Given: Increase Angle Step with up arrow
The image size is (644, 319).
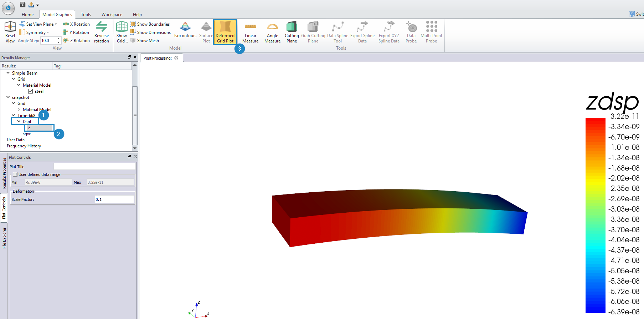Looking at the screenshot, I should [x=59, y=39].
